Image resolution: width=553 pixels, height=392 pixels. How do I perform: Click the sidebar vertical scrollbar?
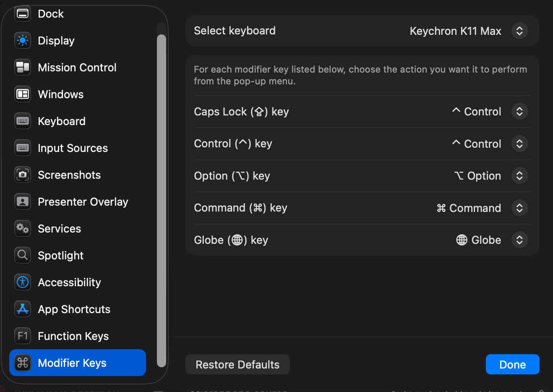[162, 201]
